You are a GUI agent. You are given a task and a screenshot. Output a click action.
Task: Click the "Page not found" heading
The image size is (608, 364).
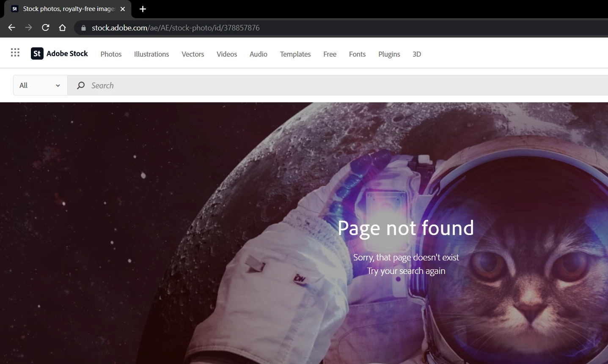406,228
